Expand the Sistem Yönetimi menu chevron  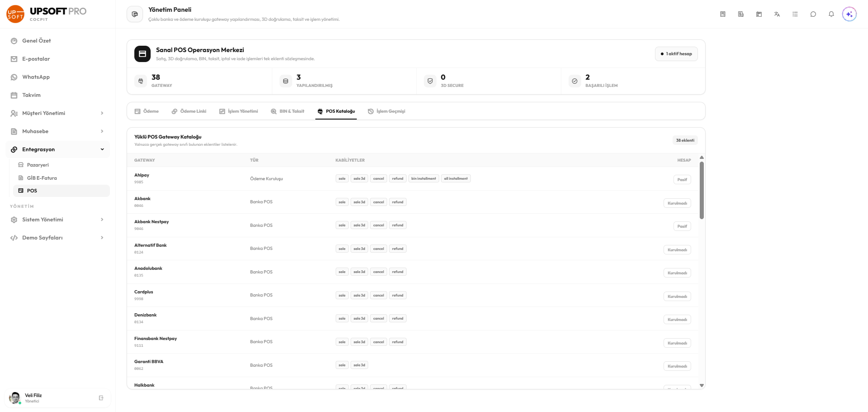tap(102, 220)
